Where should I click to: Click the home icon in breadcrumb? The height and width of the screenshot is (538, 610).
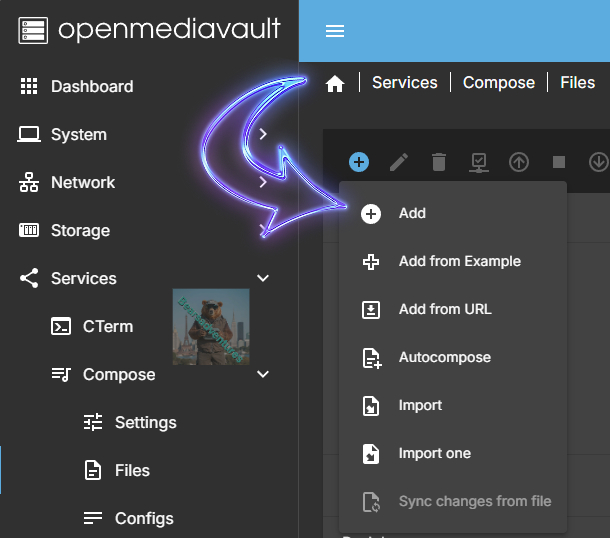pos(335,84)
